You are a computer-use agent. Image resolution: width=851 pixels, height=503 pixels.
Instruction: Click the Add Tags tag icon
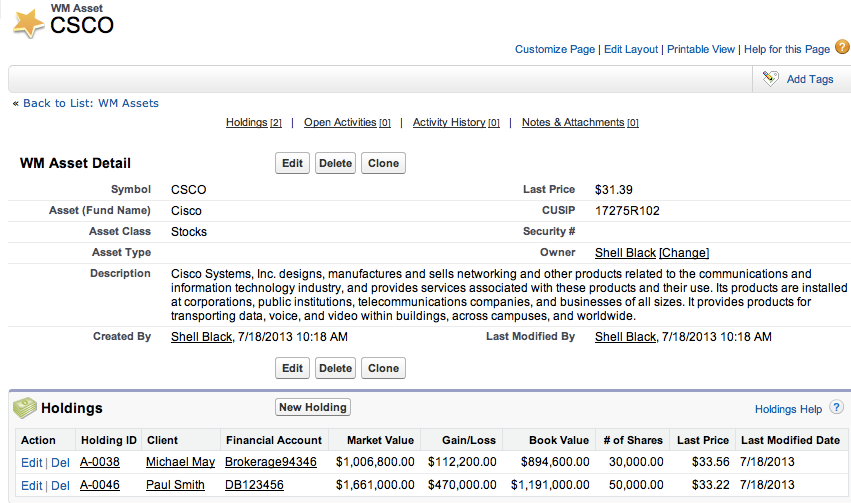pyautogui.click(x=770, y=79)
